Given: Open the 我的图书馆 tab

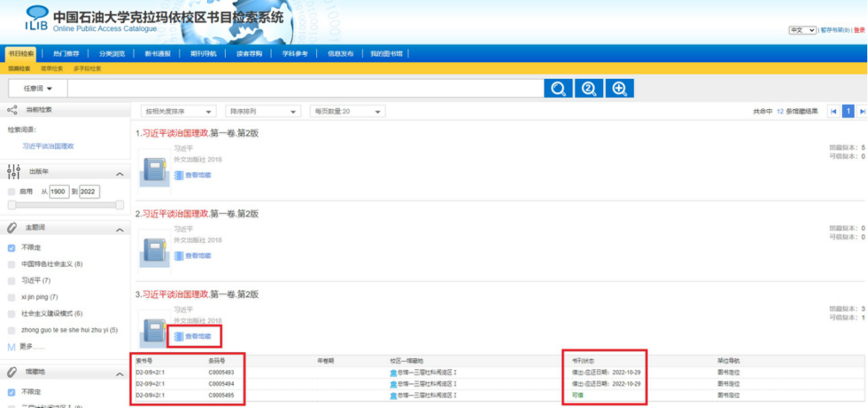Looking at the screenshot, I should 386,54.
